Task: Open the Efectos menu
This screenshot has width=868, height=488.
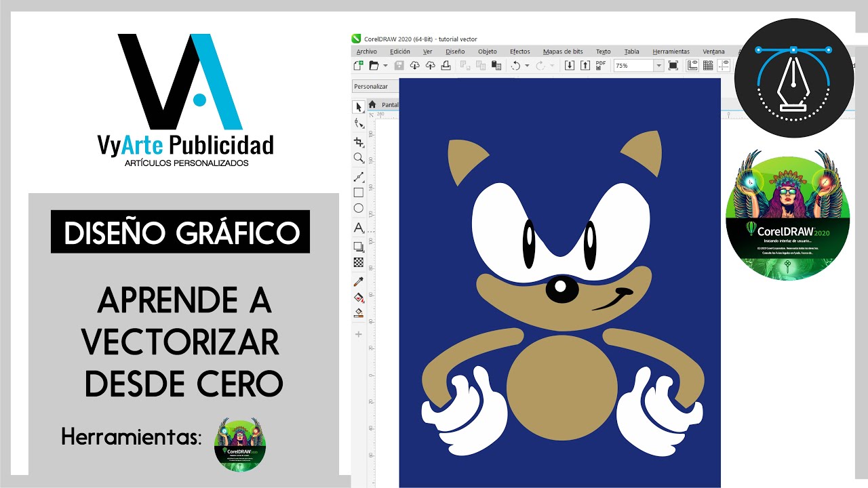Action: pos(520,52)
